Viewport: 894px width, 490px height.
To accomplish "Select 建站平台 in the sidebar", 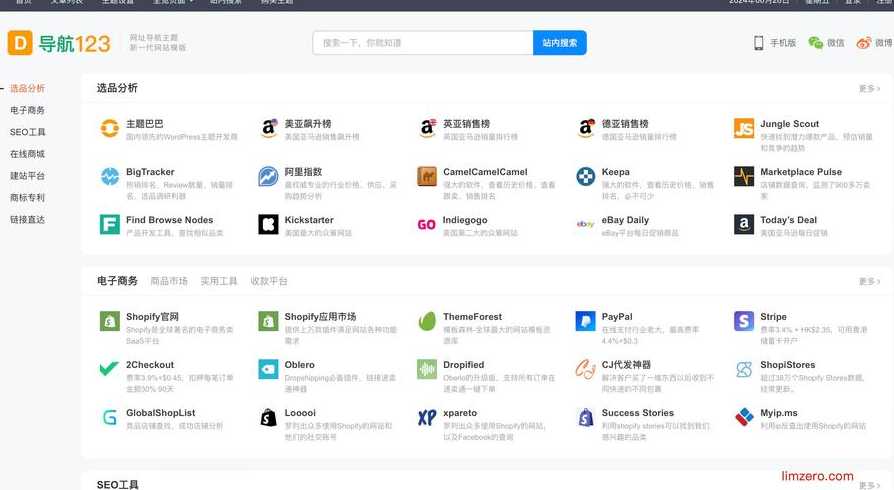I will click(x=27, y=176).
